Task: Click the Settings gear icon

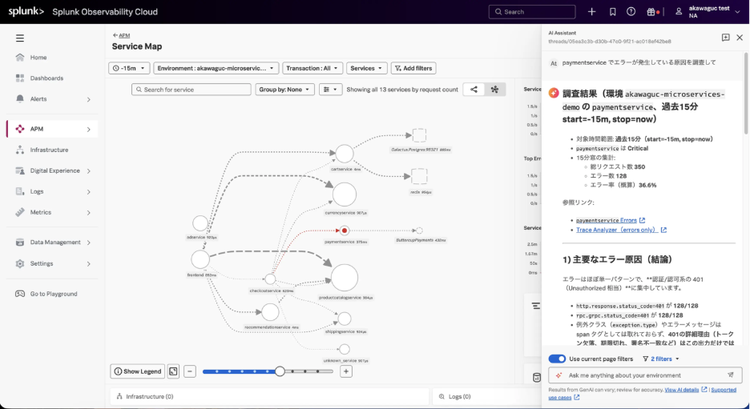Action: point(20,264)
